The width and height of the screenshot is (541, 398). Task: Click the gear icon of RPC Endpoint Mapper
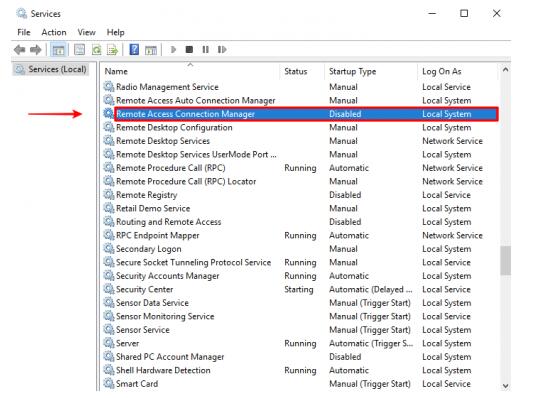109,235
